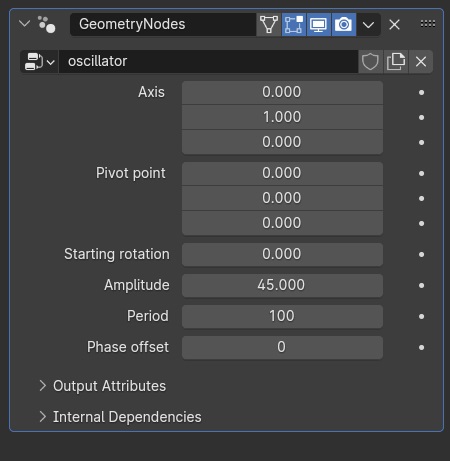This screenshot has height=461, width=450.
Task: Expand the Internal Dependencies section
Action: (x=120, y=417)
